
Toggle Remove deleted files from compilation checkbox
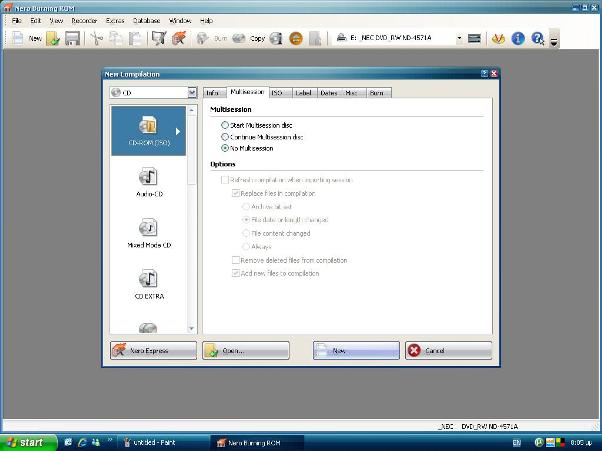point(236,260)
